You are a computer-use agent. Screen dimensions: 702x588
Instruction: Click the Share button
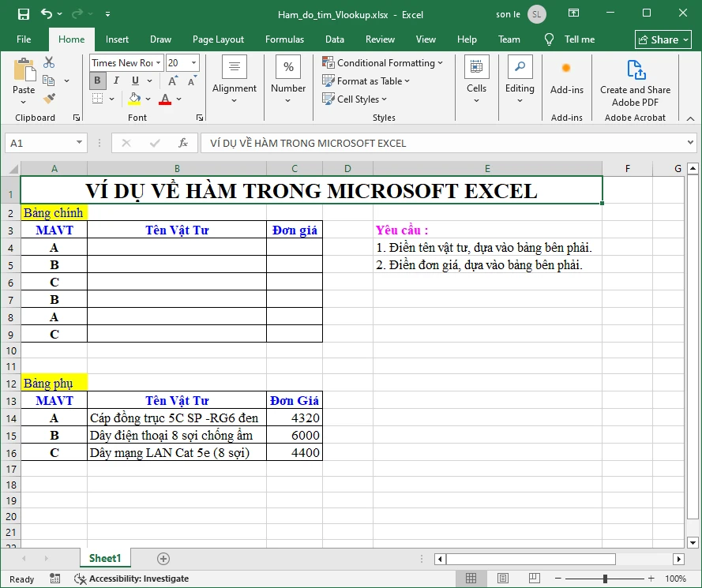663,39
